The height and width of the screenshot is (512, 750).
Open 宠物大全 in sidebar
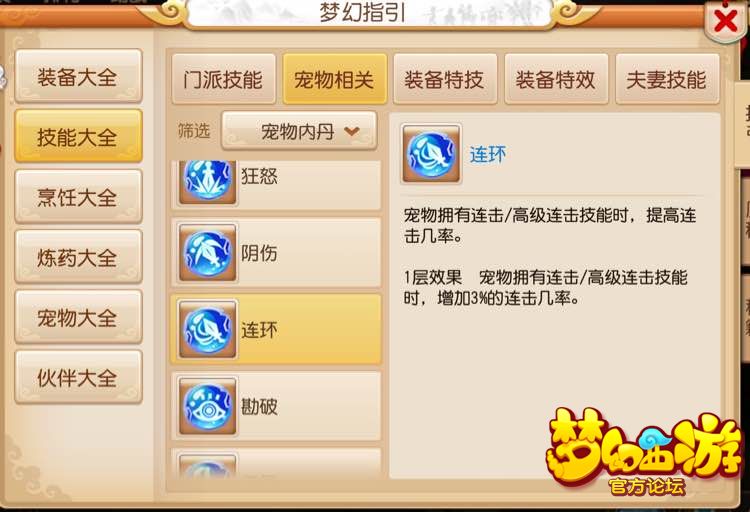tap(78, 317)
